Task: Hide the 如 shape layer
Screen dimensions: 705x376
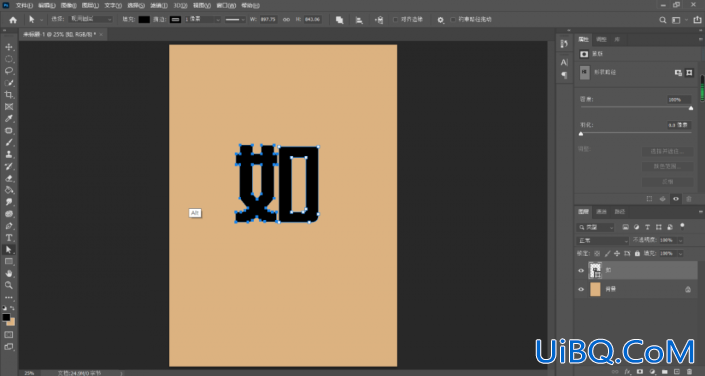Action: point(581,270)
